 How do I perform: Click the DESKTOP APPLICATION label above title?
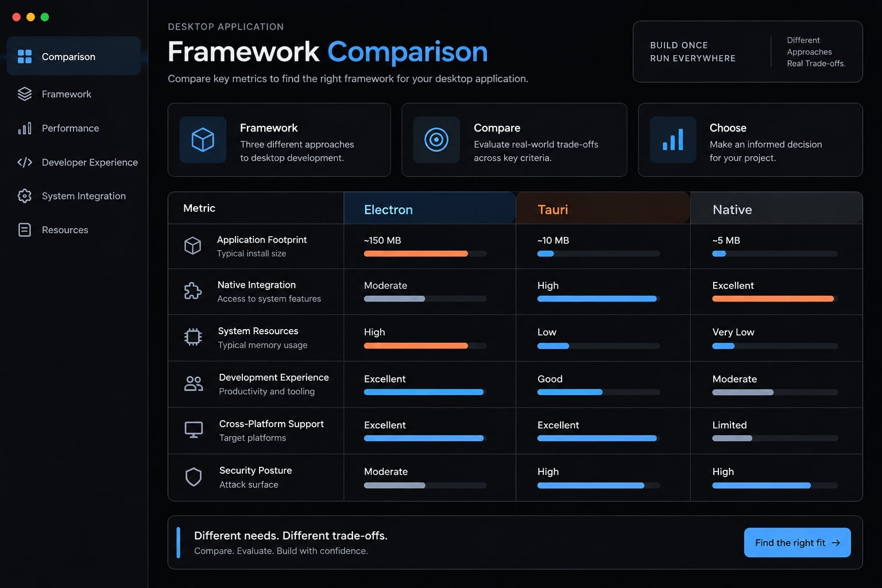(x=226, y=26)
